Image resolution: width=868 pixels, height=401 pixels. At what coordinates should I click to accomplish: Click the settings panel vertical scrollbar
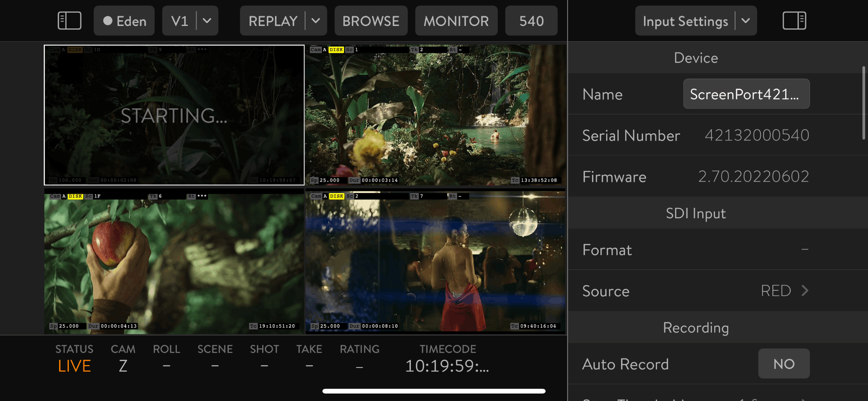863,103
